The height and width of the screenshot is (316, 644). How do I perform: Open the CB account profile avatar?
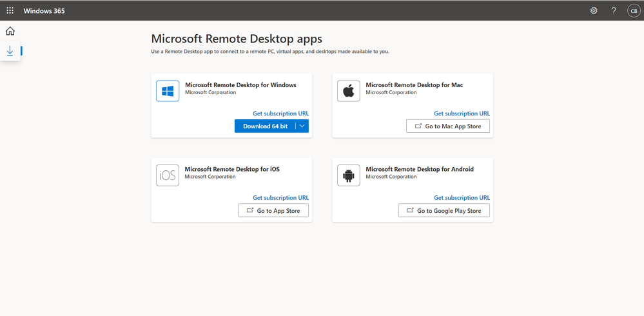tap(634, 10)
